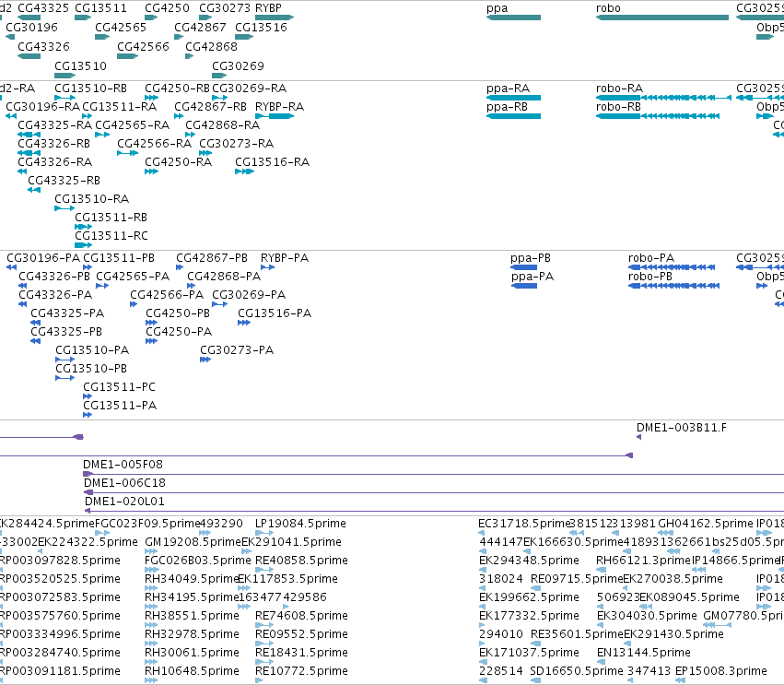Select EST EC31718.5prime
The image size is (784, 685).
(x=482, y=533)
